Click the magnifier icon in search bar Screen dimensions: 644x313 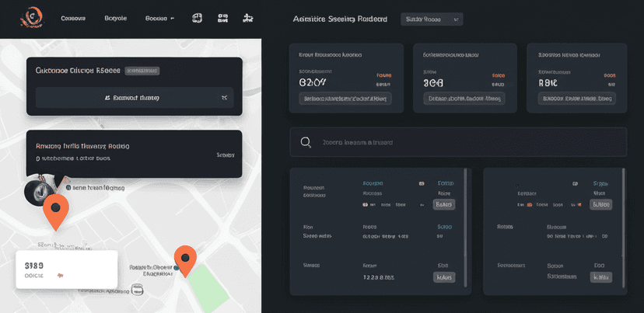305,142
